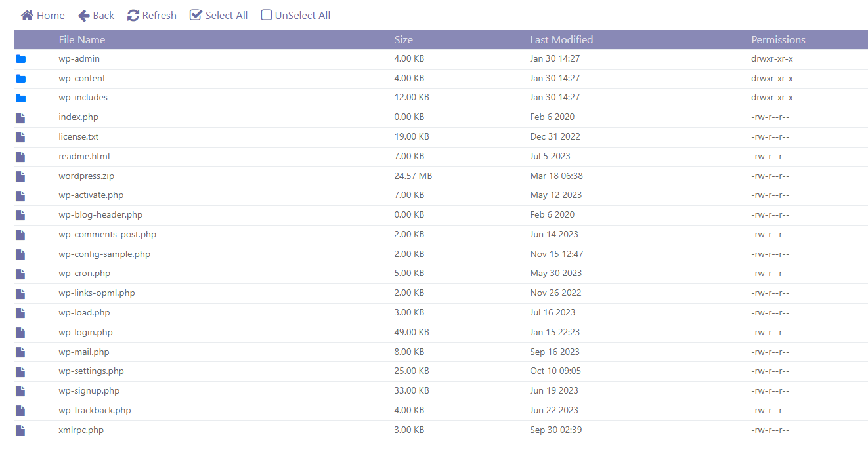This screenshot has width=868, height=467.
Task: Click the file icon beside index.php
Action: pos(20,118)
